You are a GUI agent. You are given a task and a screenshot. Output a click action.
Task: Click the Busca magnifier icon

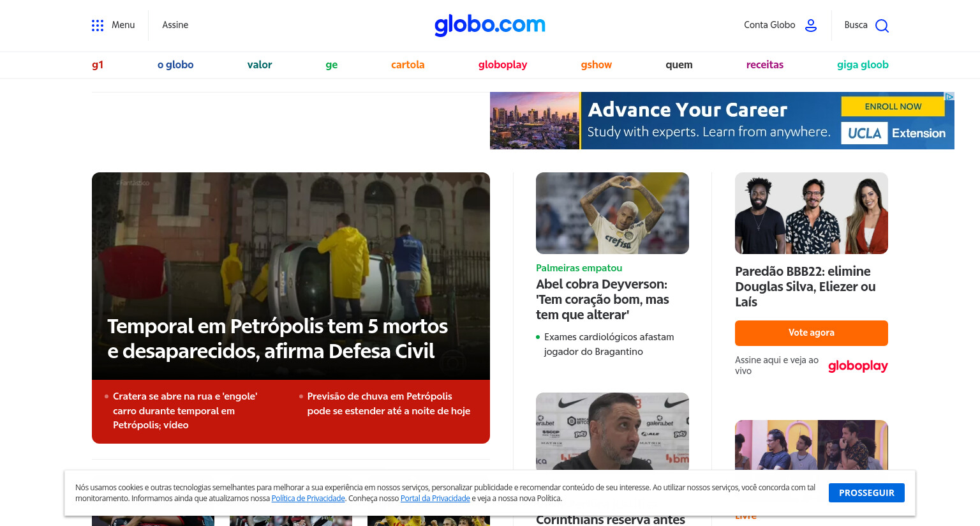tap(882, 26)
